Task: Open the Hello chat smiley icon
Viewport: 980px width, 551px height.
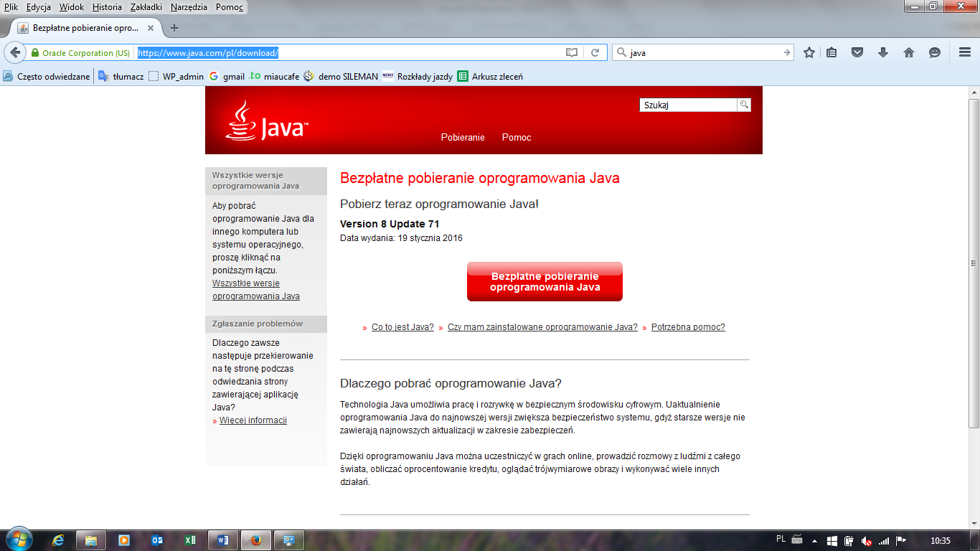Action: pos(935,52)
